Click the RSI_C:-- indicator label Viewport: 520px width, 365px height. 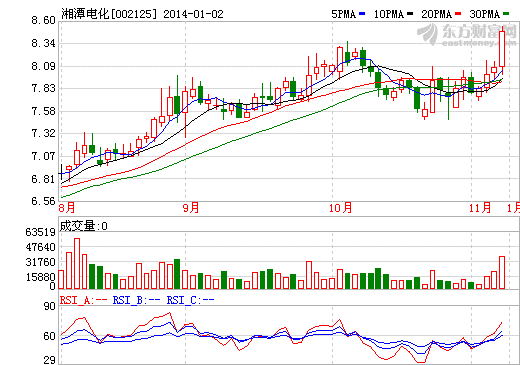tap(190, 300)
